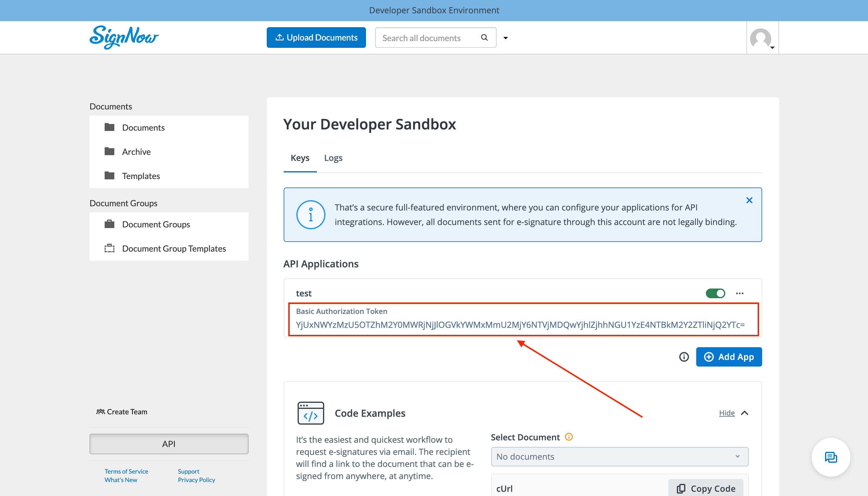Viewport: 868px width, 496px height.
Task: Open the No documents dropdown
Action: pyautogui.click(x=620, y=456)
